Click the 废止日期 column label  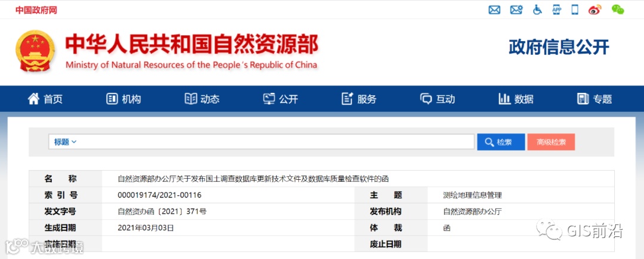coord(385,244)
